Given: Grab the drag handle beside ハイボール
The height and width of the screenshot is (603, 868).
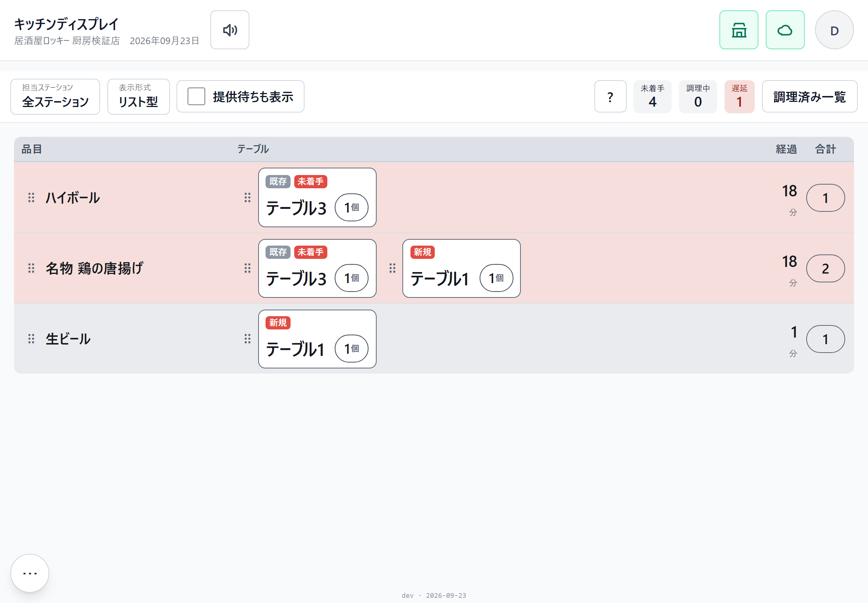Looking at the screenshot, I should point(31,197).
